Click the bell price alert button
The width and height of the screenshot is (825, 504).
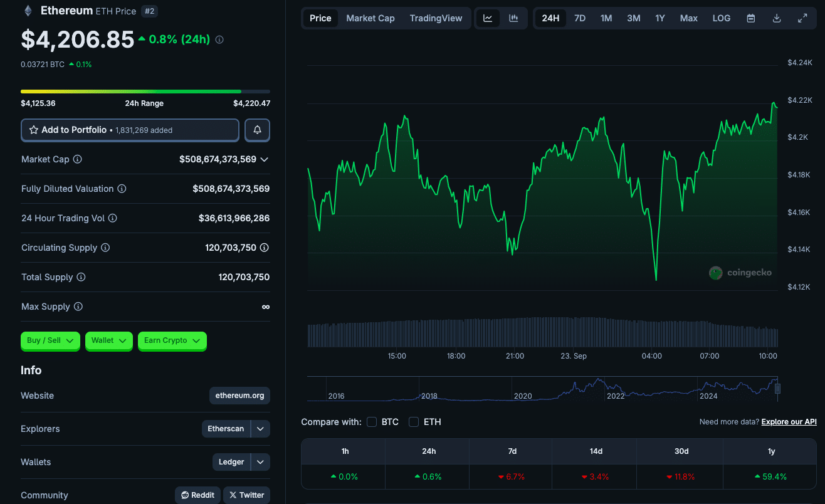pos(257,130)
